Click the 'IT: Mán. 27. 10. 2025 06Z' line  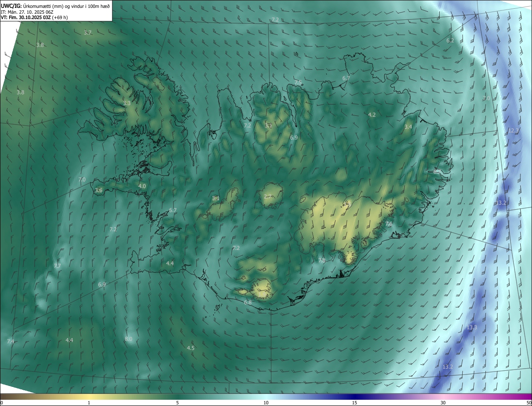click(x=27, y=12)
